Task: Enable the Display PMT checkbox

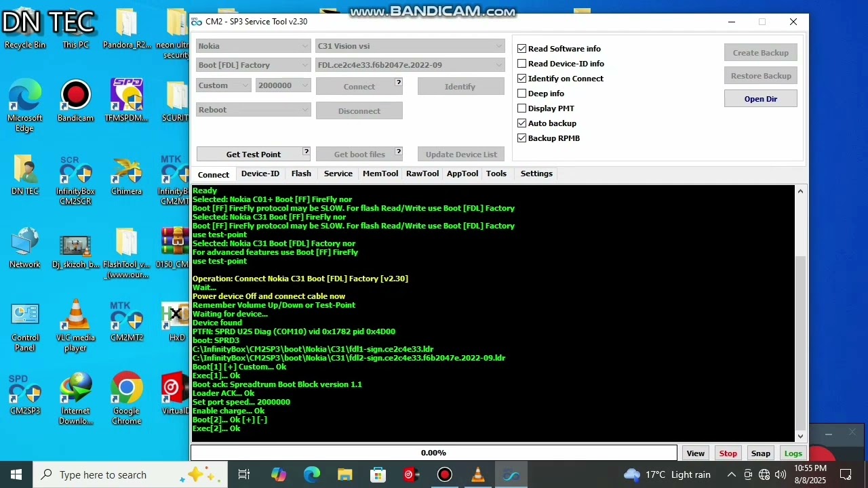Action: 521,108
